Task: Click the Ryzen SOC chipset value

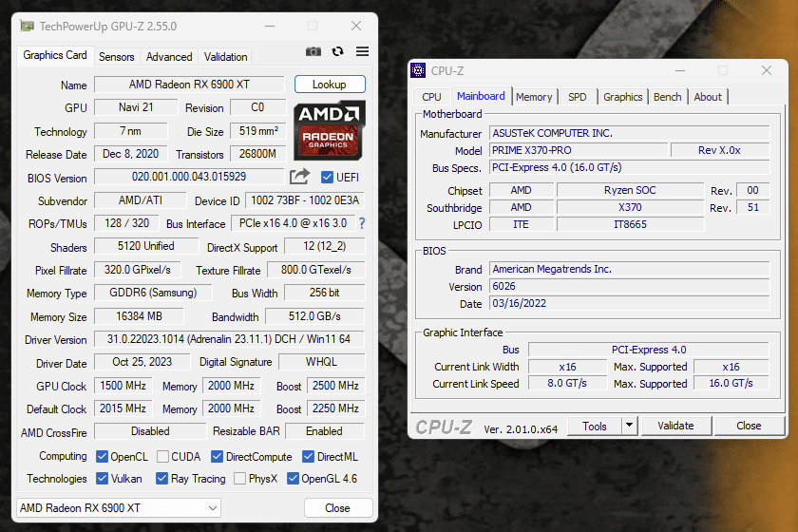Action: (x=630, y=190)
